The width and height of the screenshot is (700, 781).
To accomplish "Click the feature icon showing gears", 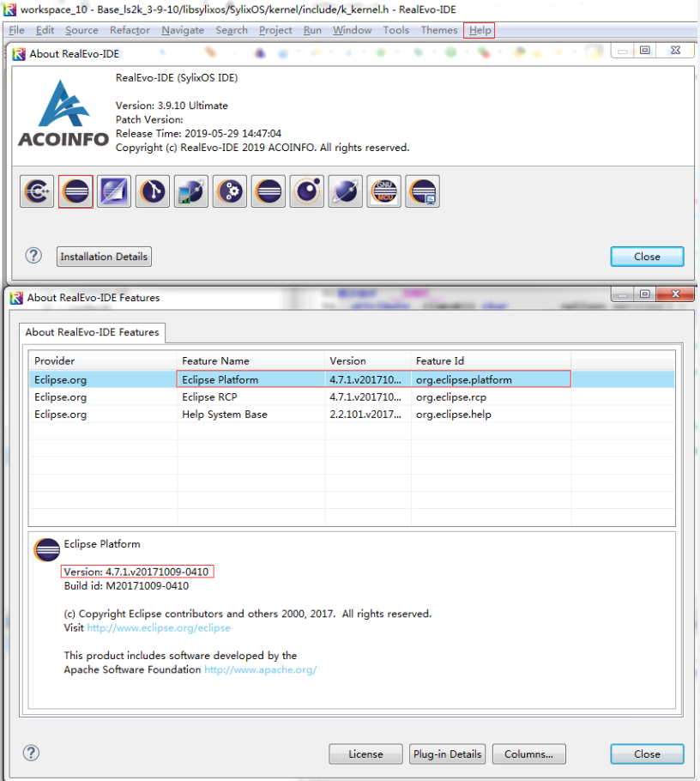I will 230,191.
